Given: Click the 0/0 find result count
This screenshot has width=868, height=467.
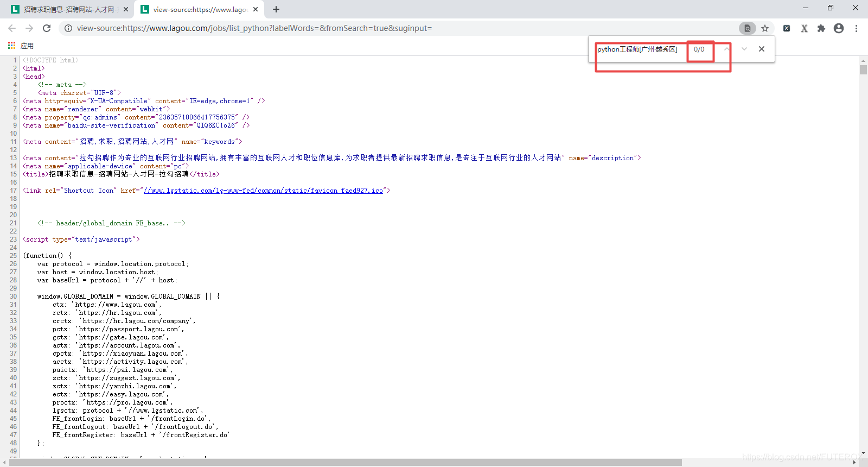Looking at the screenshot, I should coord(699,49).
